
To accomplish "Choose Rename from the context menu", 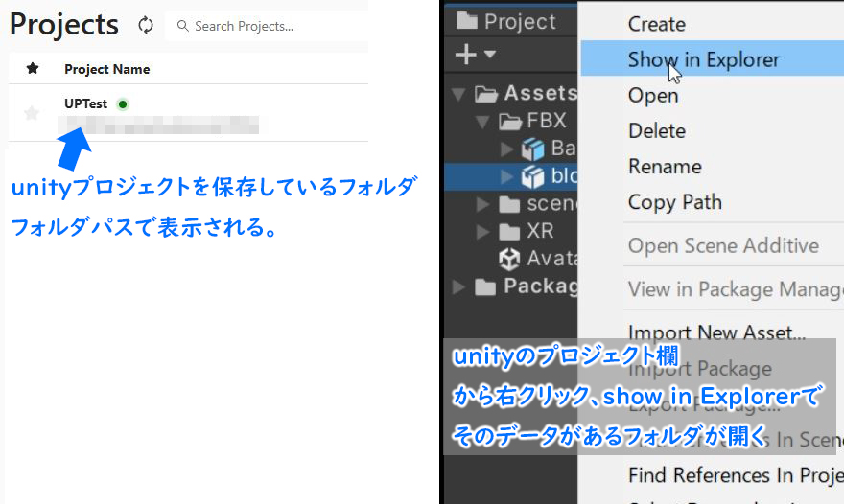I will click(663, 167).
